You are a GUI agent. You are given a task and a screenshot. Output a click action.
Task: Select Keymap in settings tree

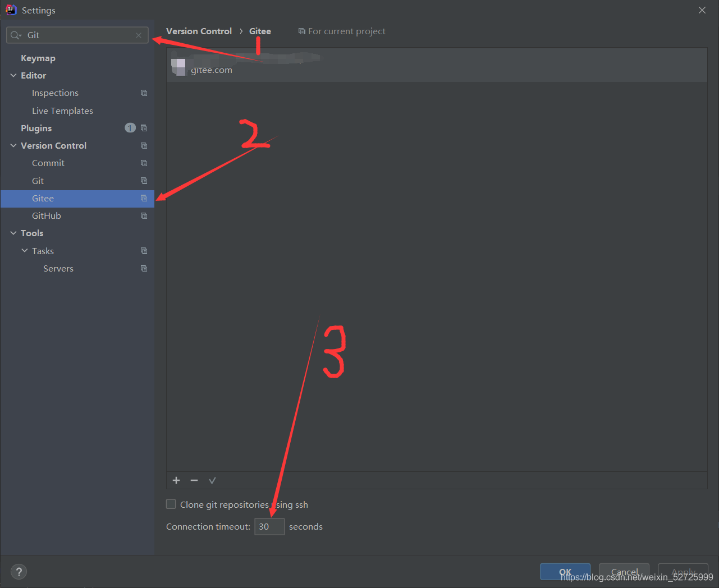click(38, 58)
